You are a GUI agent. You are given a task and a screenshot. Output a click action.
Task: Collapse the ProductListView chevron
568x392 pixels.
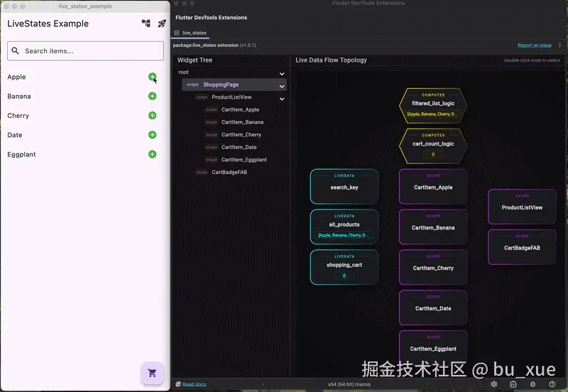282,99
